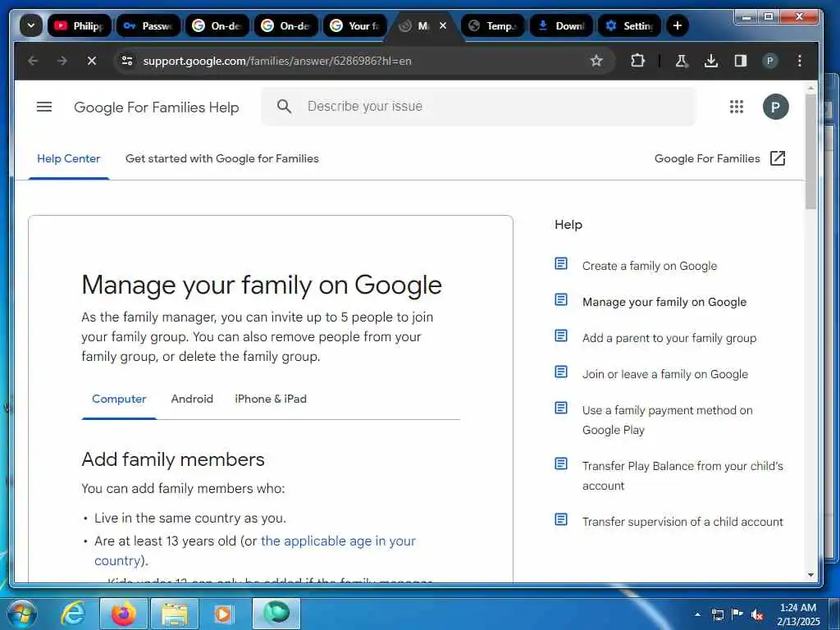
Task: Select the Computer platform tab
Action: 119,399
